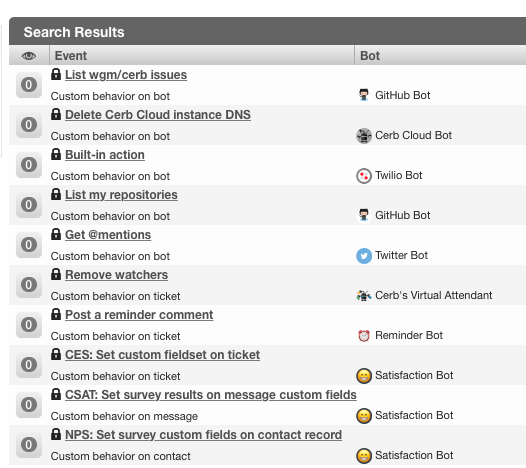Click the lock icon beside Remove watchers
Screen dimensions: 526x468
click(56, 274)
